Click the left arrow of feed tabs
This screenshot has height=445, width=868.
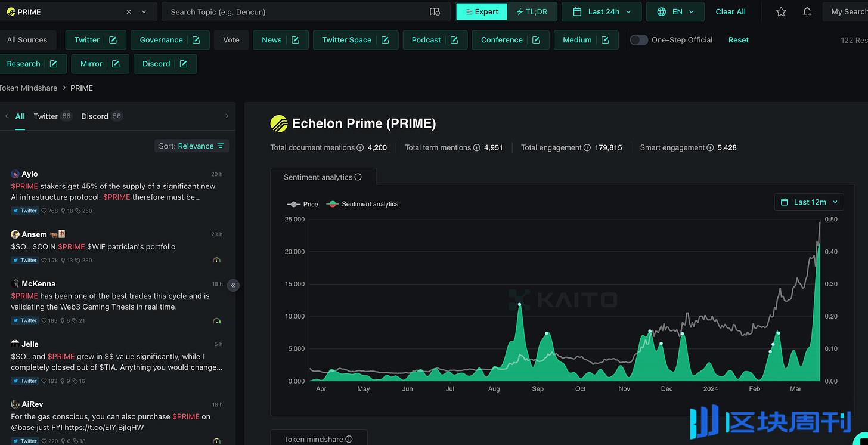point(7,116)
